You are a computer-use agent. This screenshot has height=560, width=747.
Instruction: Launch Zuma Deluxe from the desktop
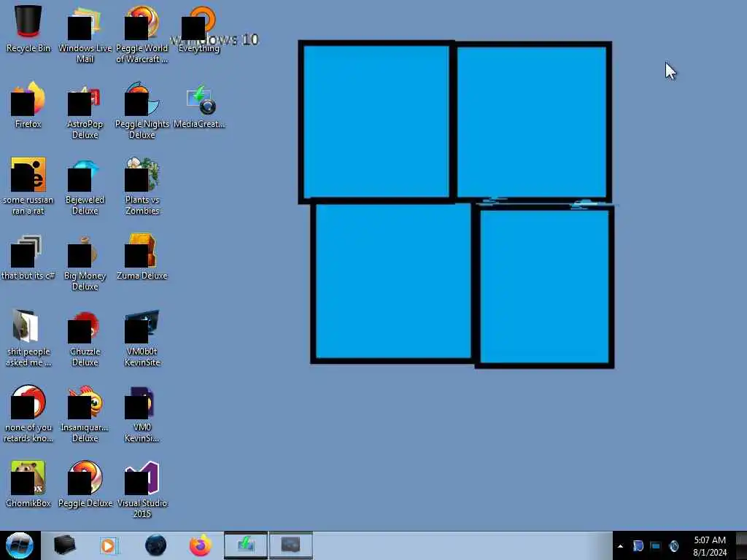pos(142,257)
